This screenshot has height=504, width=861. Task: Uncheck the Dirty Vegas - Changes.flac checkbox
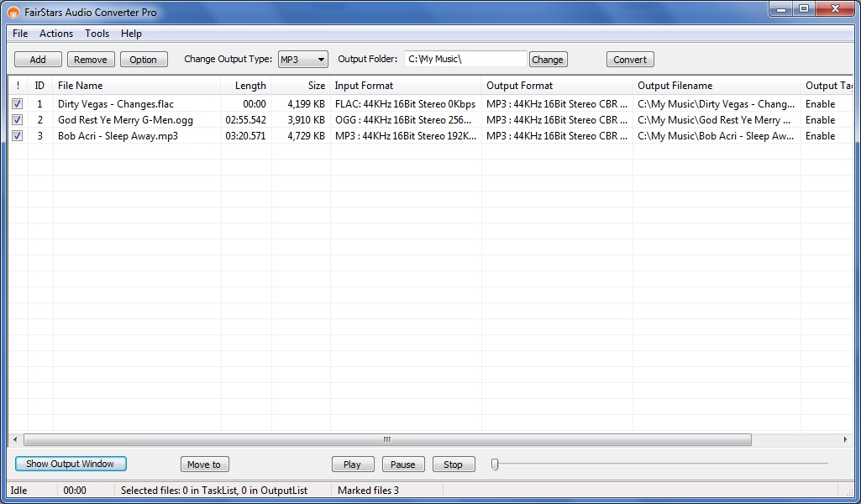tap(17, 104)
